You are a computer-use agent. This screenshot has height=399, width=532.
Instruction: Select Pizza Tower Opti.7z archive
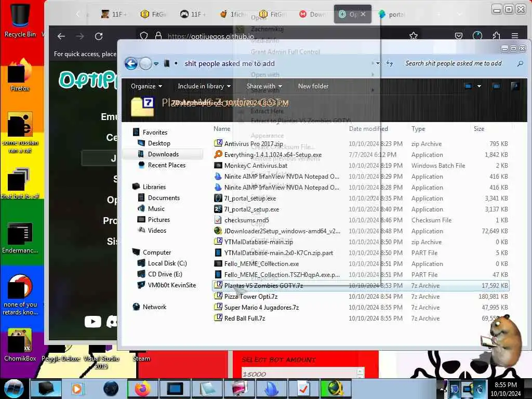[x=250, y=296]
